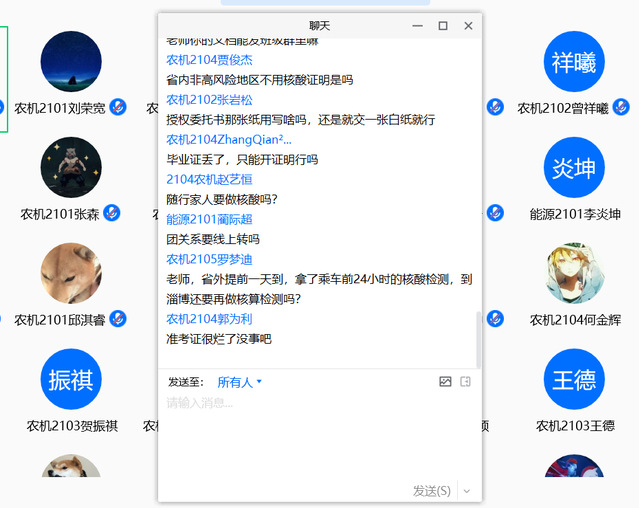639x508 pixels.
Task: Click sender name 农机2104贾俊杰 in chat
Action: pyautogui.click(x=209, y=60)
